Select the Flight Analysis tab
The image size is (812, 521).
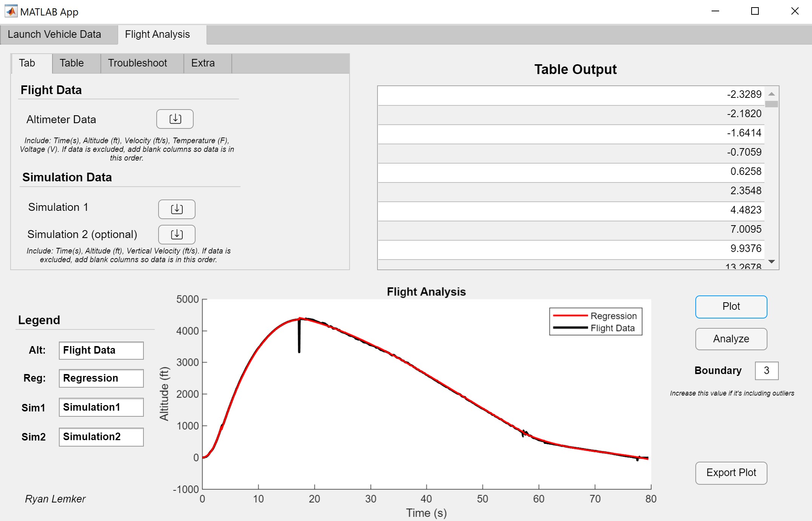click(x=157, y=34)
